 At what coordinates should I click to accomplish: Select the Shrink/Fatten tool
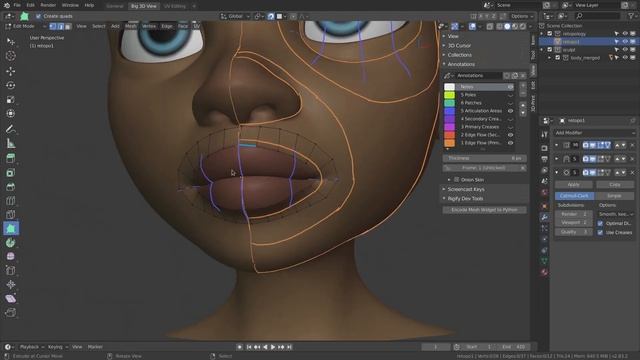(x=11, y=284)
